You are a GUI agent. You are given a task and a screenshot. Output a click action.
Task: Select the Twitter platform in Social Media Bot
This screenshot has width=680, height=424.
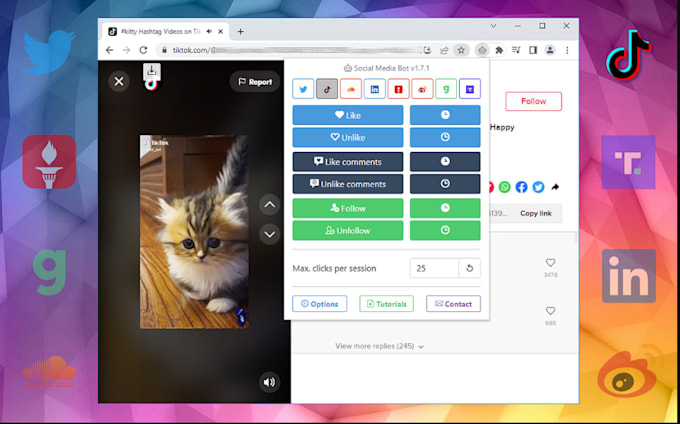click(303, 89)
